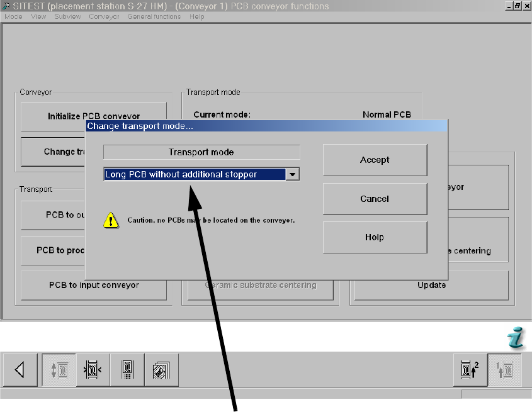Click the Current mode label
This screenshot has height=412, width=532.
tap(222, 114)
